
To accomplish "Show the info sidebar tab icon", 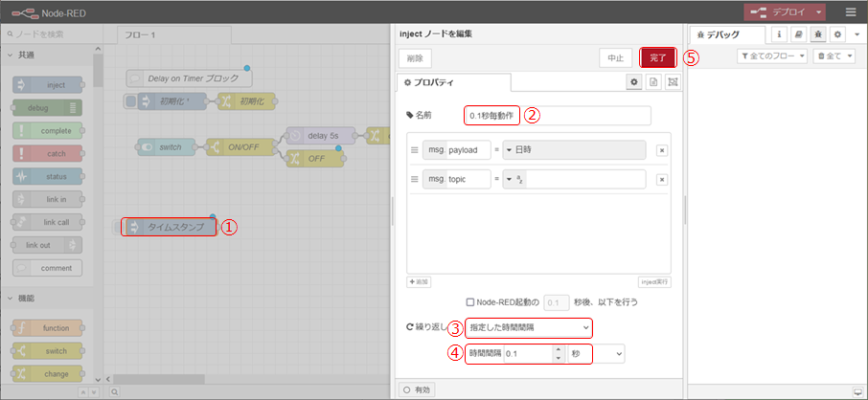I will coord(780,34).
